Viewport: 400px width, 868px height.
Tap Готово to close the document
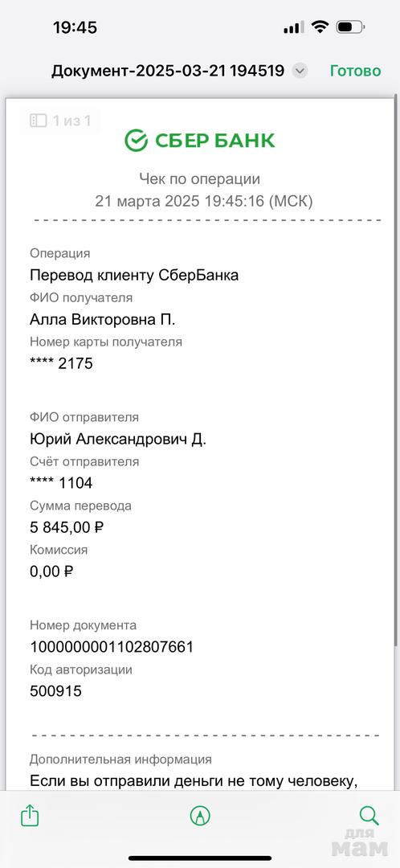click(x=355, y=71)
